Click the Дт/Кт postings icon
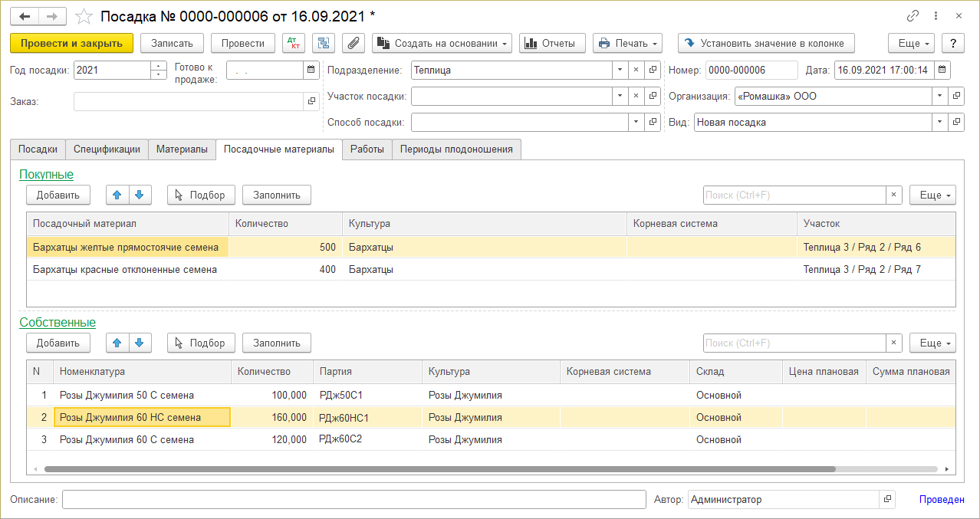 [294, 44]
